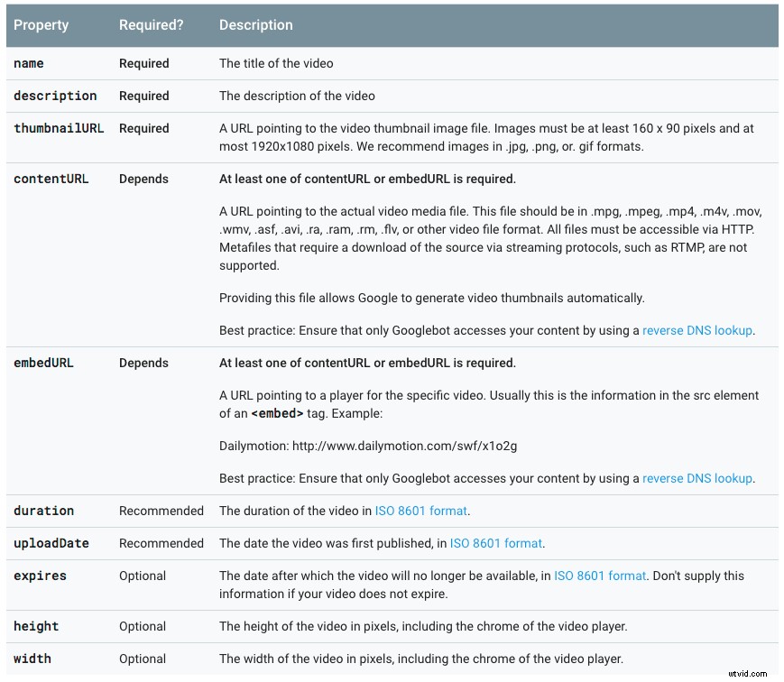
Task: Click ISO 8601 format link in duration row
Action: coord(420,511)
